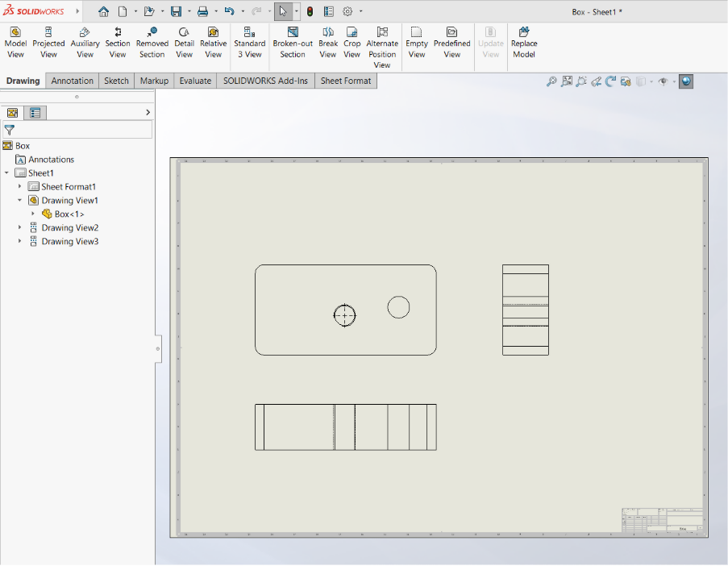Collapse Drawing View1 node
This screenshot has width=728, height=566.
click(19, 200)
